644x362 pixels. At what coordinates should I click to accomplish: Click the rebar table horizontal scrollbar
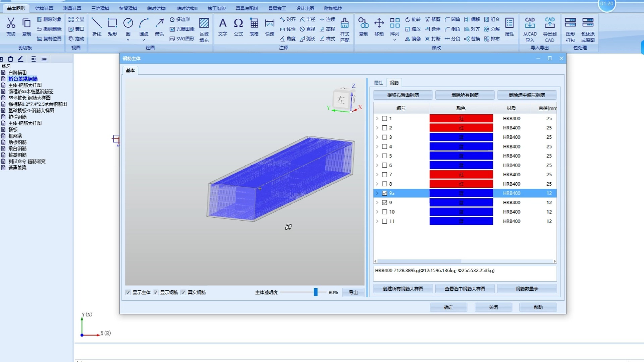(x=419, y=261)
